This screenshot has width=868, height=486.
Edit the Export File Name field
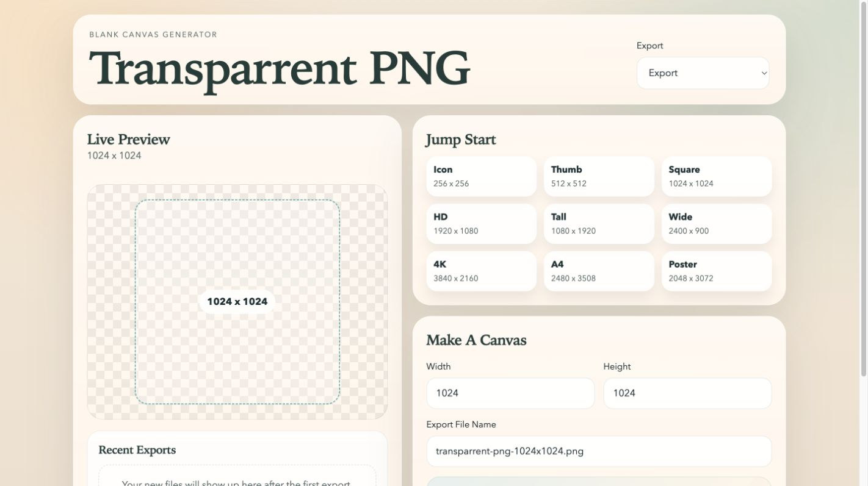599,451
